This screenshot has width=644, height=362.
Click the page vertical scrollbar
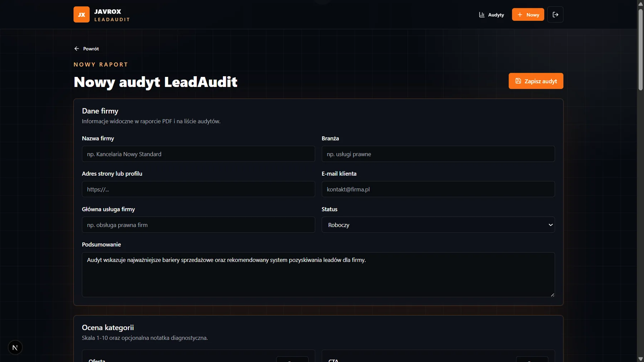tap(640, 49)
